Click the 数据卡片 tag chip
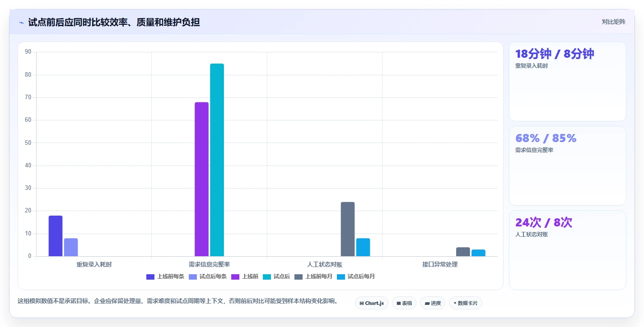 [x=466, y=303]
